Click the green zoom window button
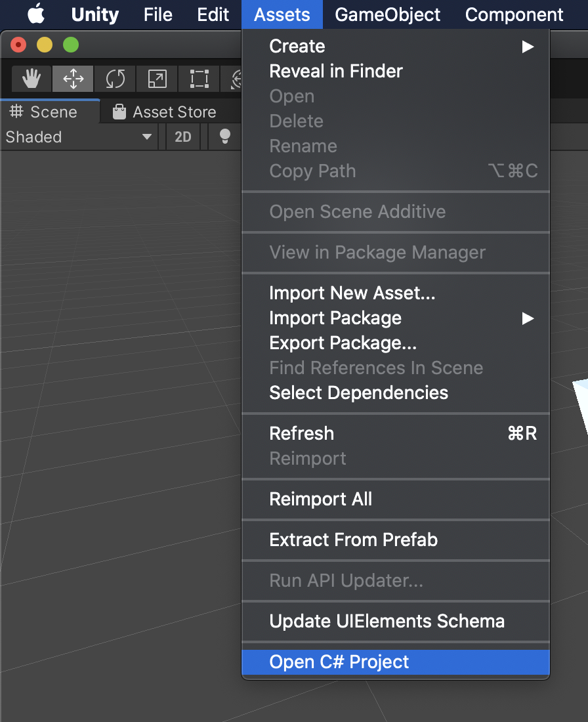The image size is (588, 722). pos(70,45)
